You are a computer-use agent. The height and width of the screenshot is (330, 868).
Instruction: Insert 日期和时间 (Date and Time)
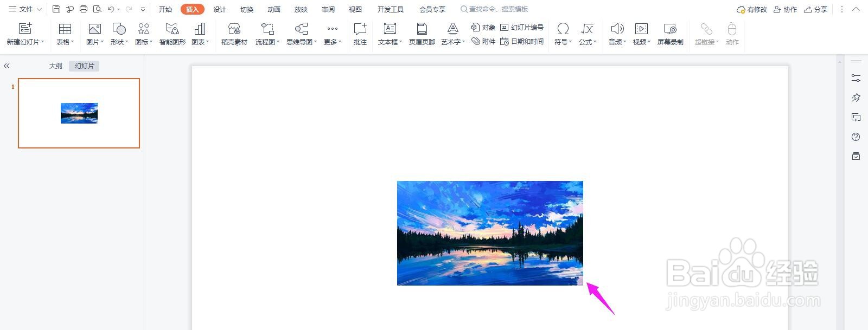coord(522,41)
